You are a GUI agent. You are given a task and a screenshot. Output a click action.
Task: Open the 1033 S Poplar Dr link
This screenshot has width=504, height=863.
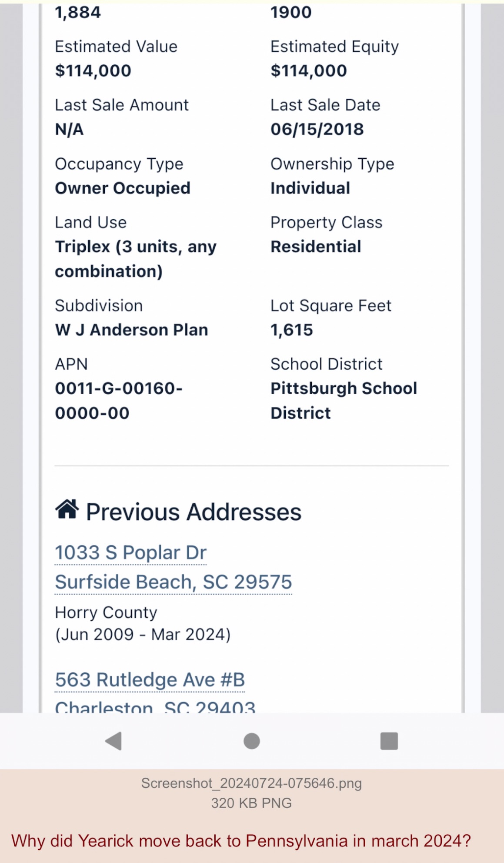pos(130,553)
